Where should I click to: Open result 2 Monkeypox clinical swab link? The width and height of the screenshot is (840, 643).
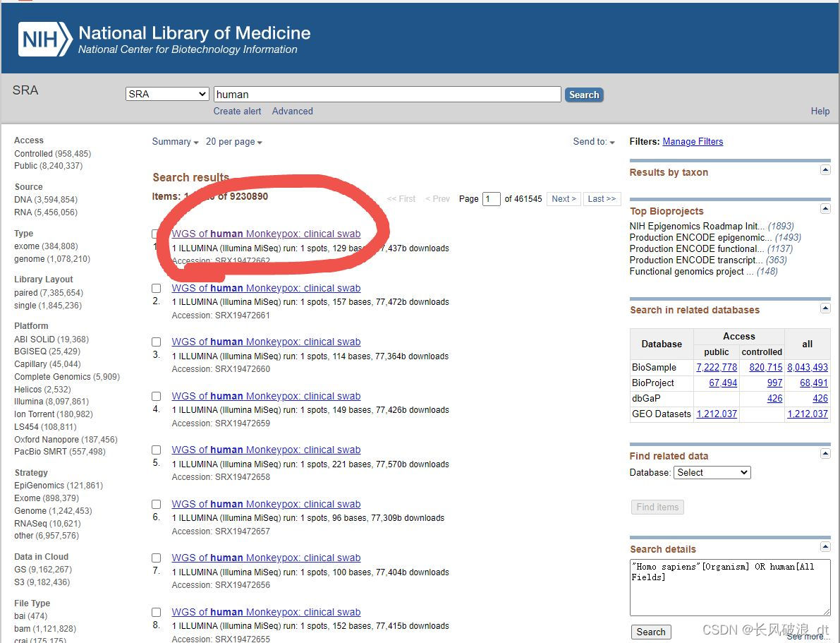click(267, 289)
